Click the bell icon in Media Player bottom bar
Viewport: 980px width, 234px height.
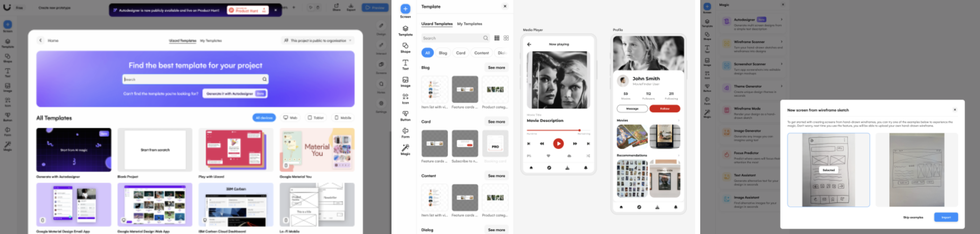585,167
